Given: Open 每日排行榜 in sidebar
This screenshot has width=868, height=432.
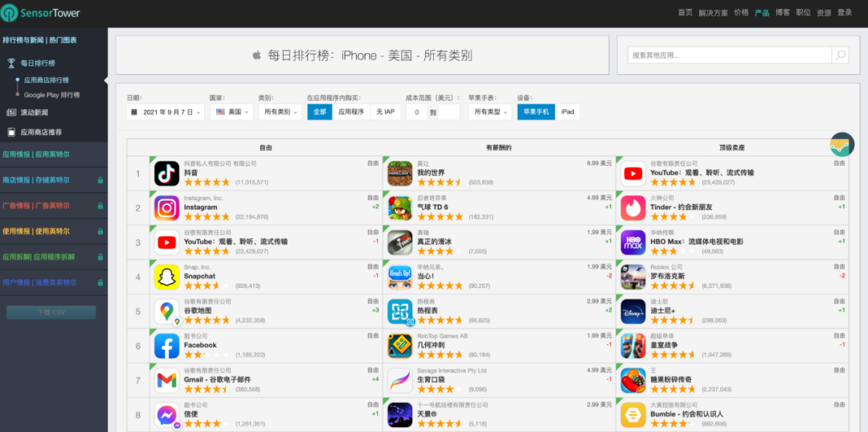Looking at the screenshot, I should pos(38,63).
